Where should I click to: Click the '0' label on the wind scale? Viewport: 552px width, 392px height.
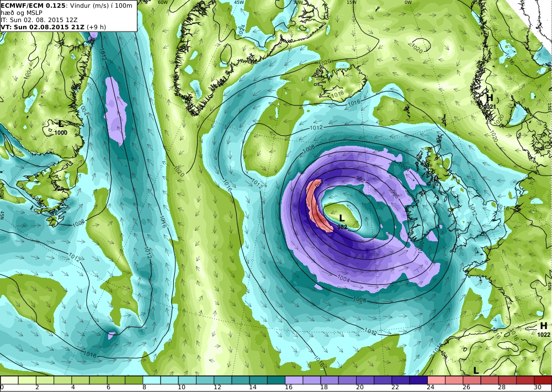(x=2, y=388)
